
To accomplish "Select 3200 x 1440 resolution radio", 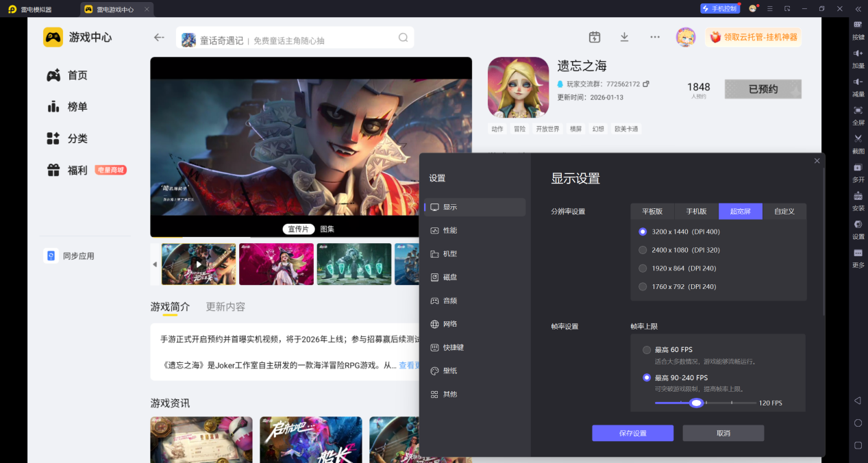I will coord(643,231).
